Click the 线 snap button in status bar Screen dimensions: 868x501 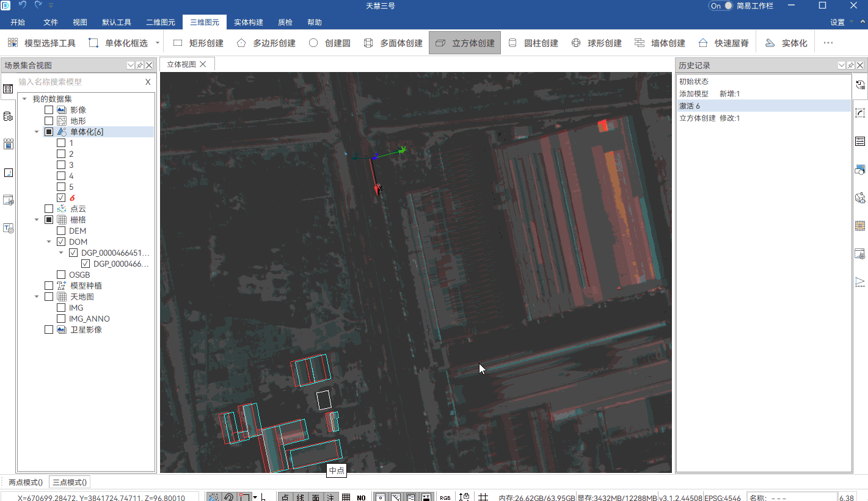301,497
